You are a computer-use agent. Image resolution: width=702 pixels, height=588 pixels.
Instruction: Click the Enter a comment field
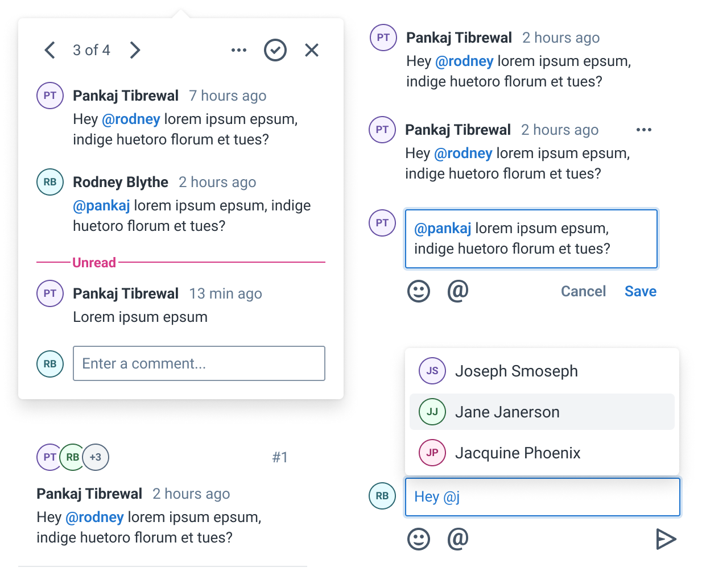(199, 363)
